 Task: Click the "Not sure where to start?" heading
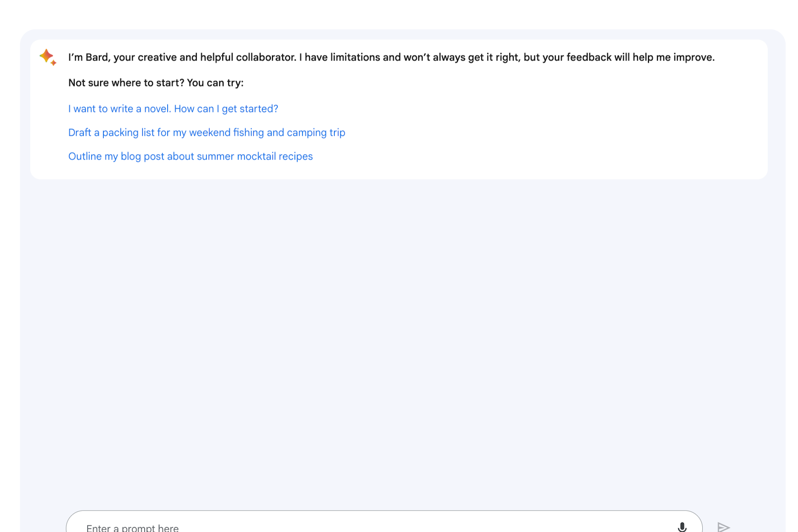pyautogui.click(x=126, y=83)
